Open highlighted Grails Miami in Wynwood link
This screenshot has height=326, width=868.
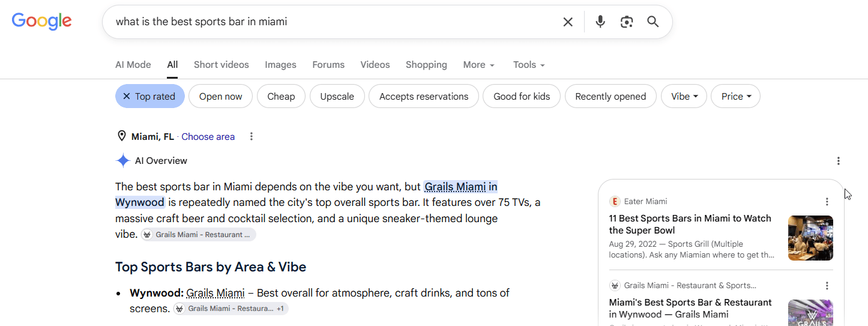pos(460,187)
